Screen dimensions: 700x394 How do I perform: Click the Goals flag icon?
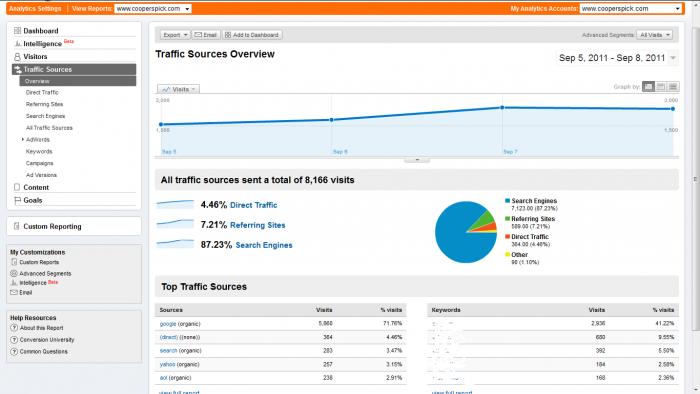click(17, 200)
